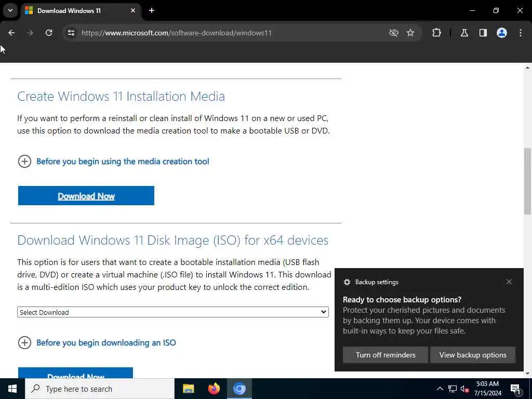Open a new browser tab

152,10
